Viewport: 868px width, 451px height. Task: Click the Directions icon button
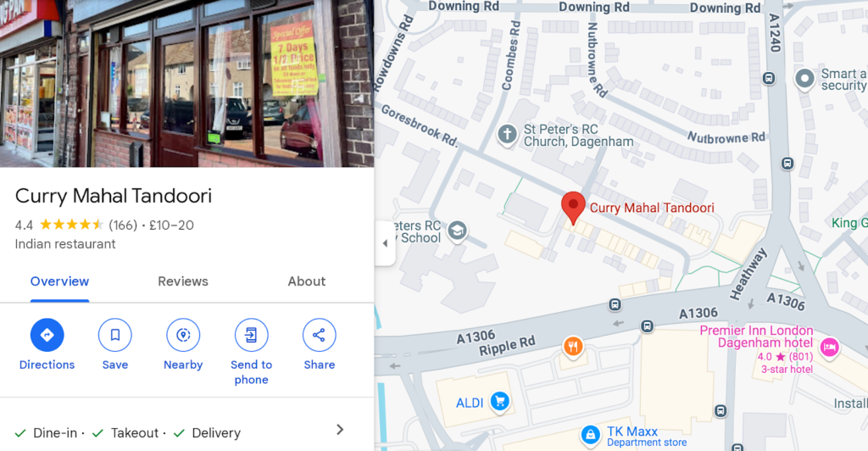click(x=47, y=335)
